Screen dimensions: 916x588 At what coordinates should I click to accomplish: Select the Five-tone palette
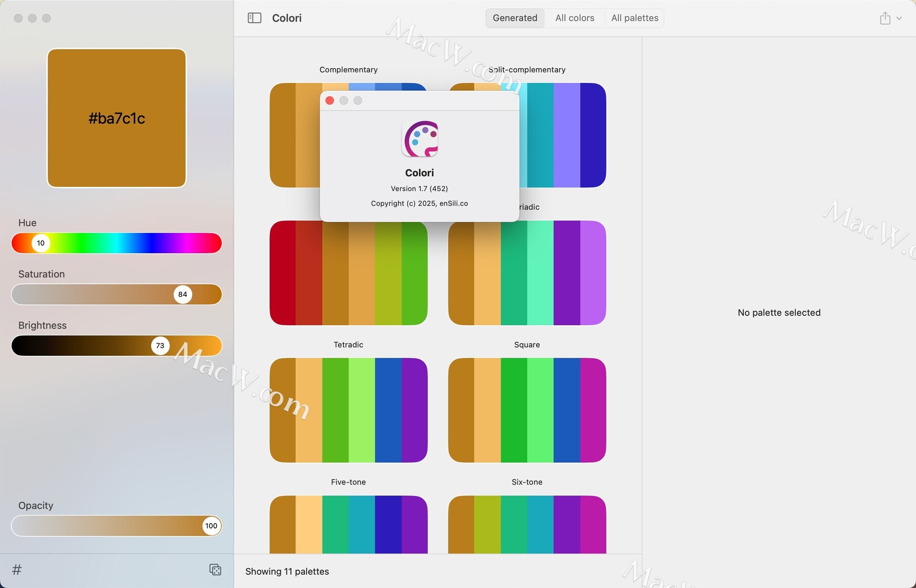click(x=348, y=525)
